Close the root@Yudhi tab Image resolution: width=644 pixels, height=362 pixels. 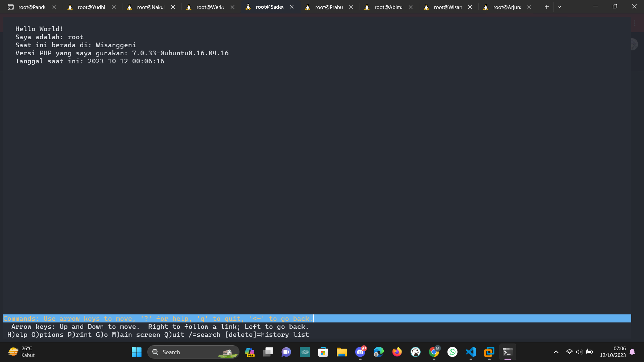coord(114,7)
